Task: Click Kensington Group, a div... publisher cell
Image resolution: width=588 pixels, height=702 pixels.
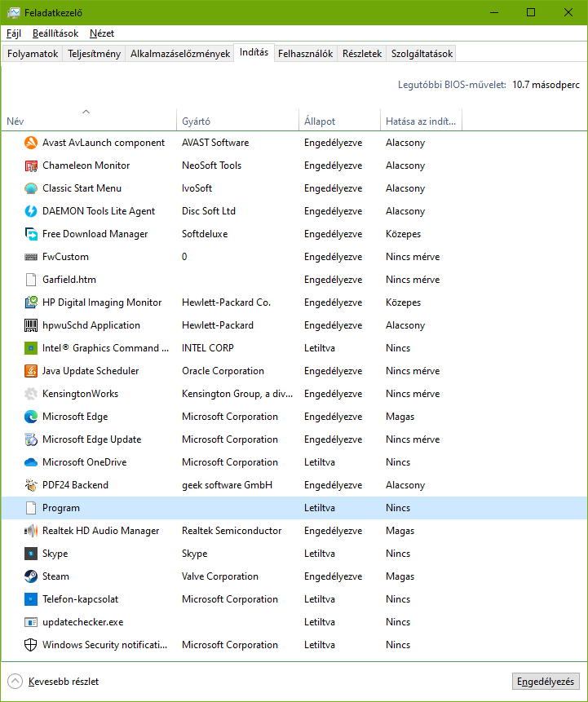Action: (x=237, y=394)
